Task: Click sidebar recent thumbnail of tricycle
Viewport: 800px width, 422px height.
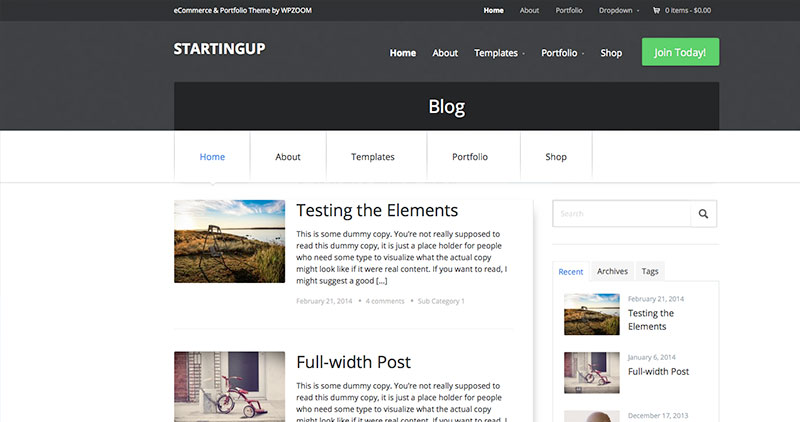Action: click(592, 373)
